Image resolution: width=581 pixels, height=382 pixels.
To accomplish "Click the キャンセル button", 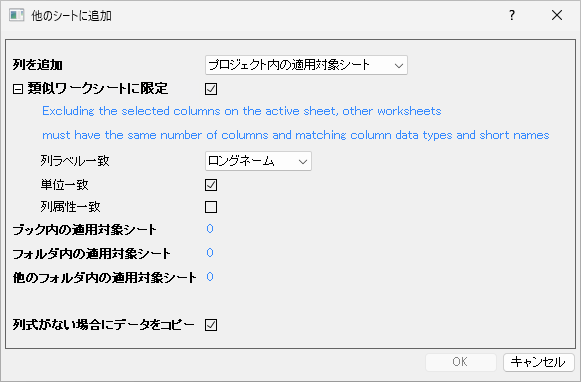I will click(x=538, y=362).
